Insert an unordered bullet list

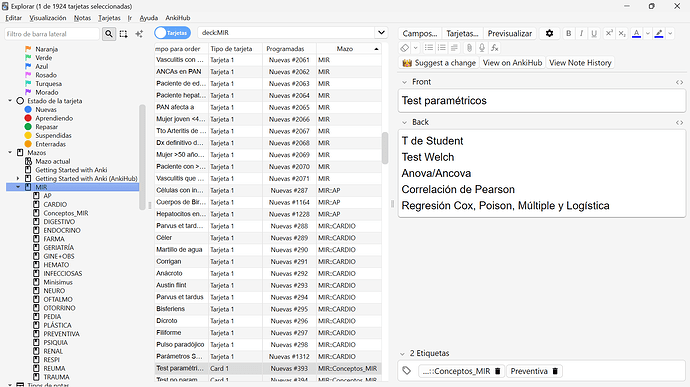[429, 48]
